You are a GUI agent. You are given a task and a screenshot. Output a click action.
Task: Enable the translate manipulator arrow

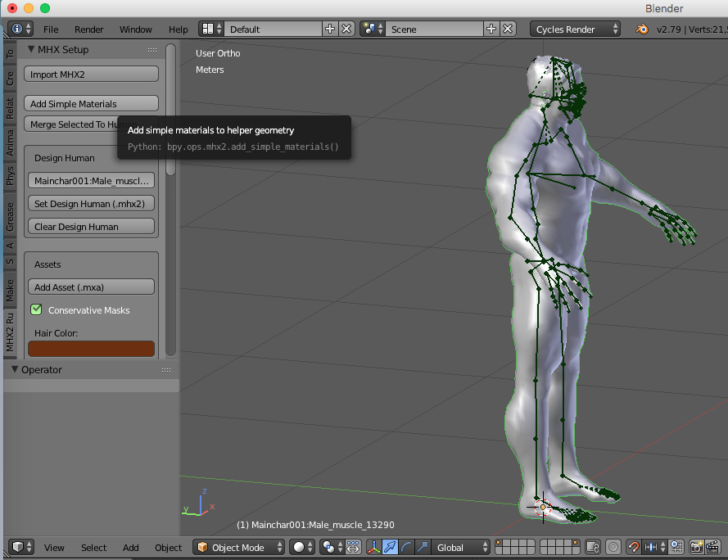(x=390, y=547)
